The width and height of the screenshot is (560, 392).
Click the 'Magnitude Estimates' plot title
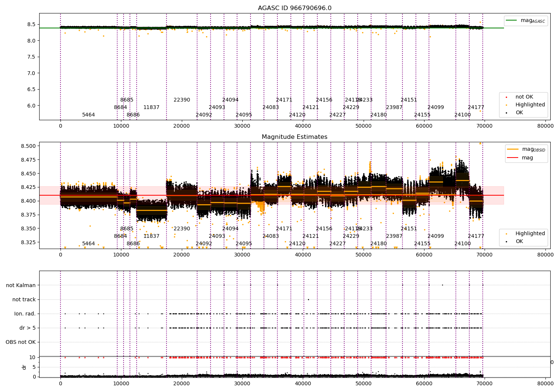295,137
